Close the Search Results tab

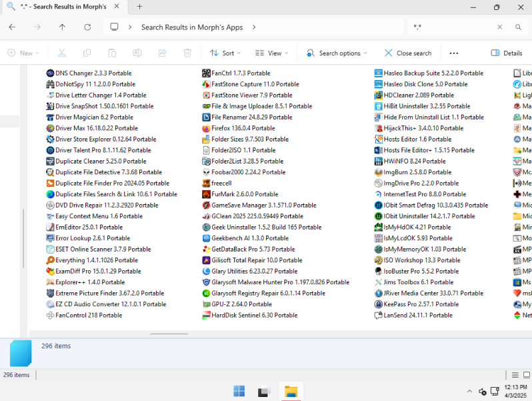(117, 7)
